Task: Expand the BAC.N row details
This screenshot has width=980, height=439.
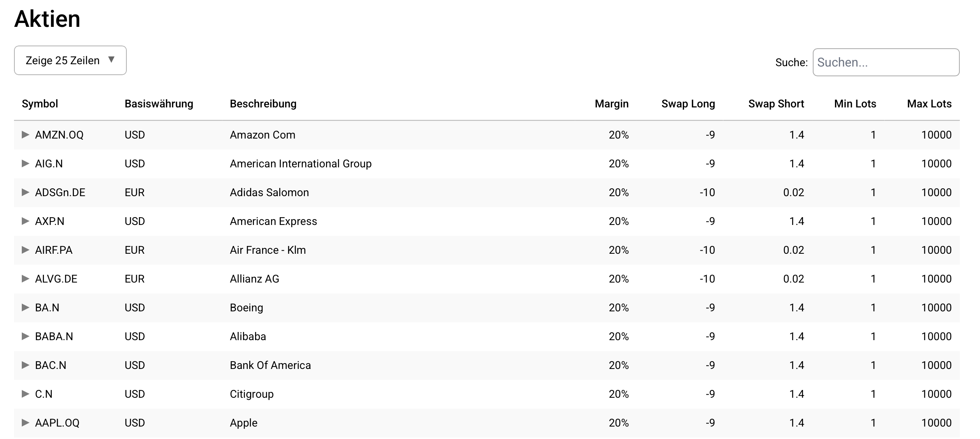Action: tap(25, 365)
